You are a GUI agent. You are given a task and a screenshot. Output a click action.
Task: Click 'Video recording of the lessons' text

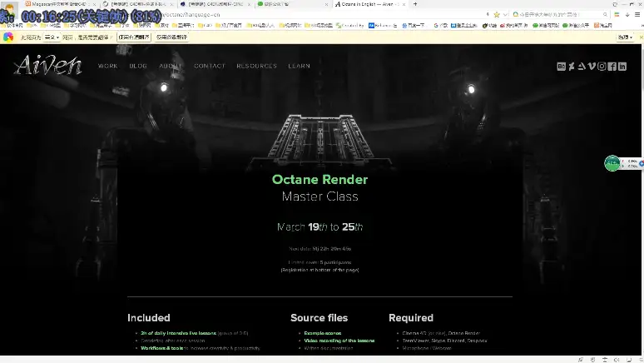pos(339,341)
